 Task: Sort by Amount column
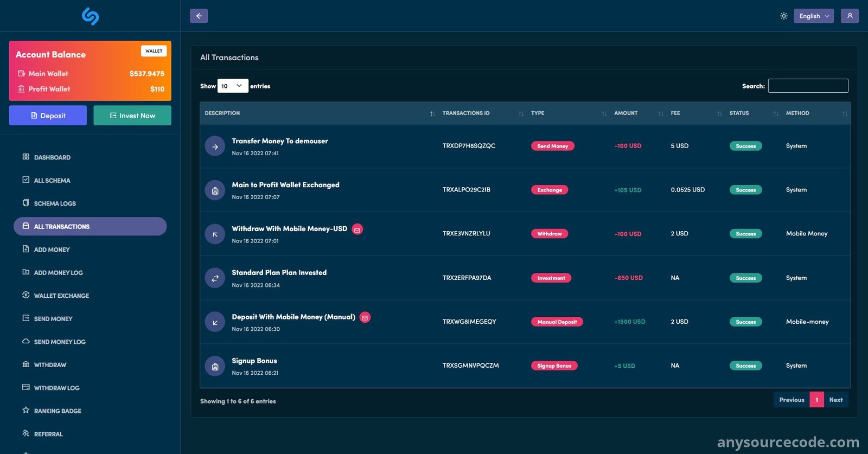(x=638, y=113)
